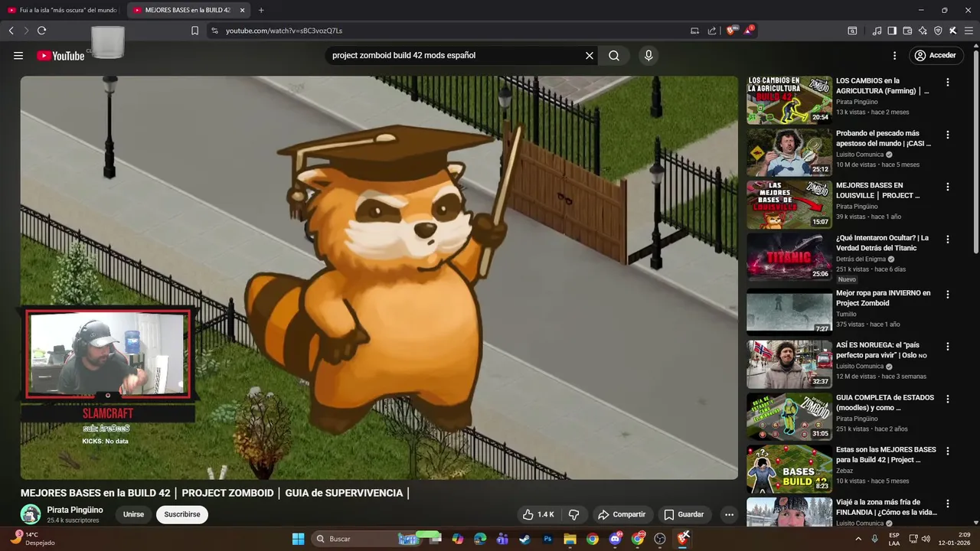
Task: Launch Steam from the taskbar
Action: tap(524, 539)
